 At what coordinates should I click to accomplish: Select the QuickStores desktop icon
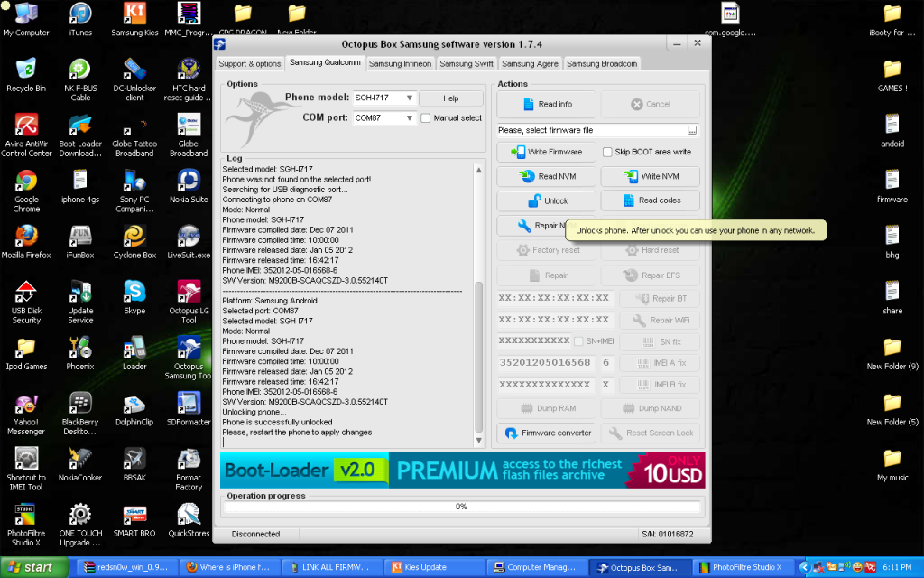(x=189, y=520)
